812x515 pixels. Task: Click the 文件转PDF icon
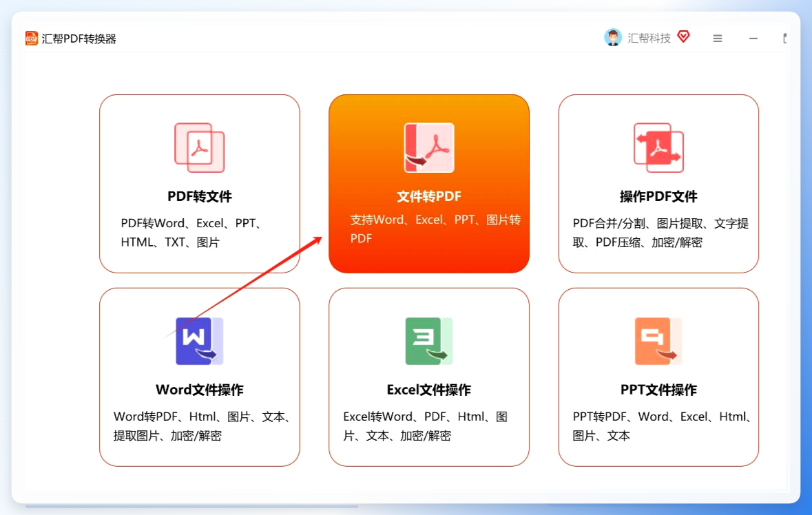click(429, 147)
